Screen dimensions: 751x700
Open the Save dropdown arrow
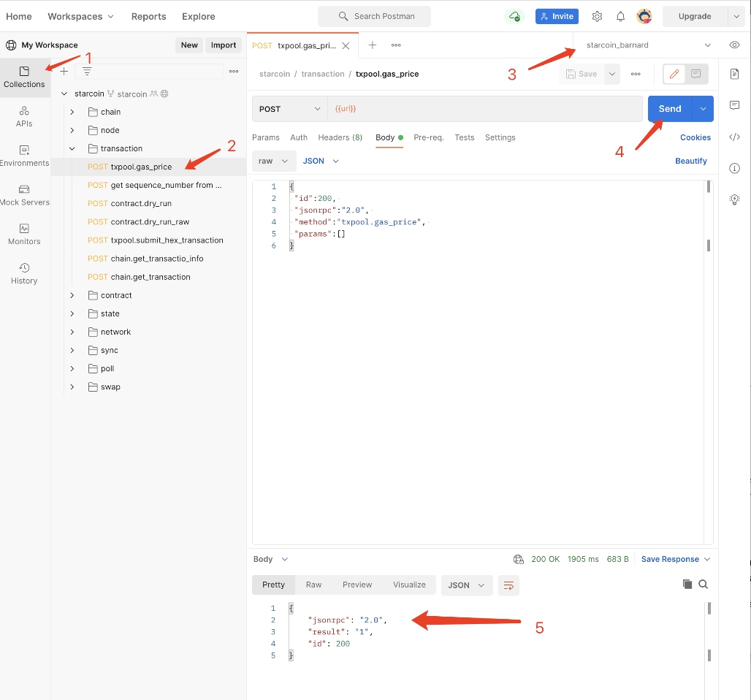pos(612,74)
